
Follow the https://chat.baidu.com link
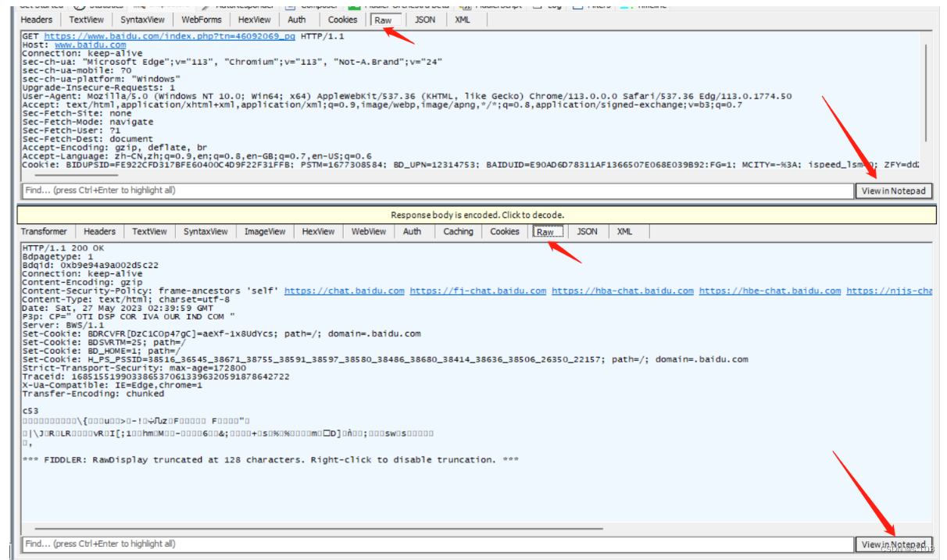345,291
